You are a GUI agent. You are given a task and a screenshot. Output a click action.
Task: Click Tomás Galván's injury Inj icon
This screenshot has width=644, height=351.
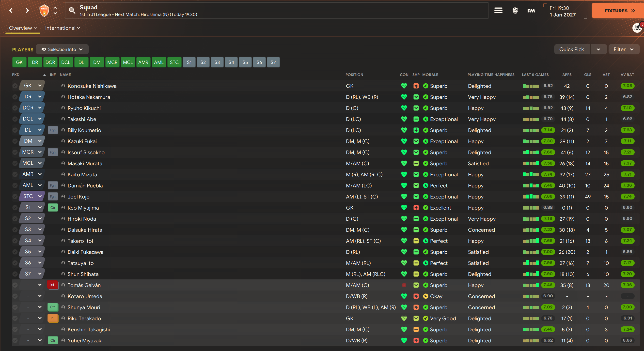click(x=52, y=285)
